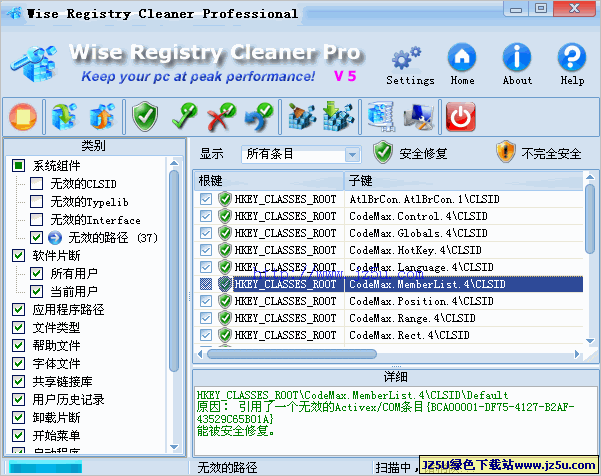Select the 字体文件 category

pyautogui.click(x=56, y=364)
